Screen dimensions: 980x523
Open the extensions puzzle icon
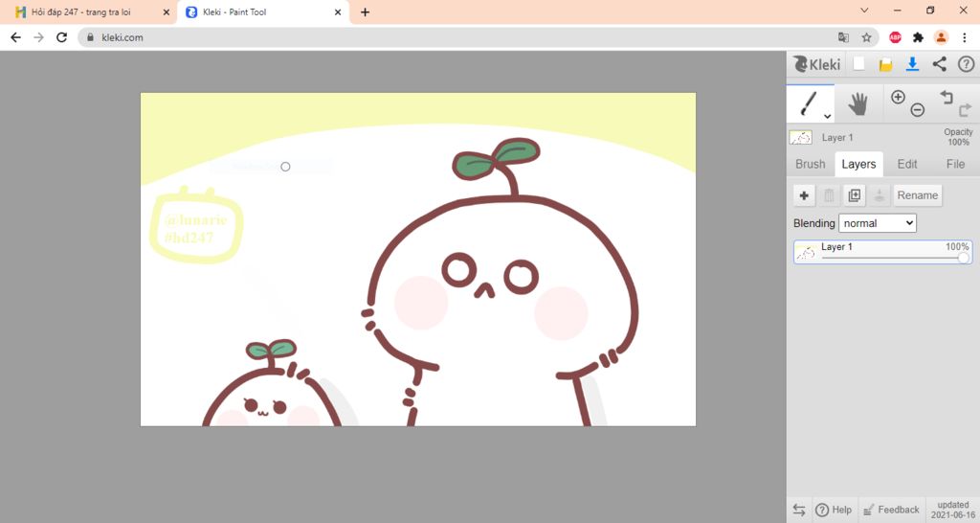coord(918,37)
